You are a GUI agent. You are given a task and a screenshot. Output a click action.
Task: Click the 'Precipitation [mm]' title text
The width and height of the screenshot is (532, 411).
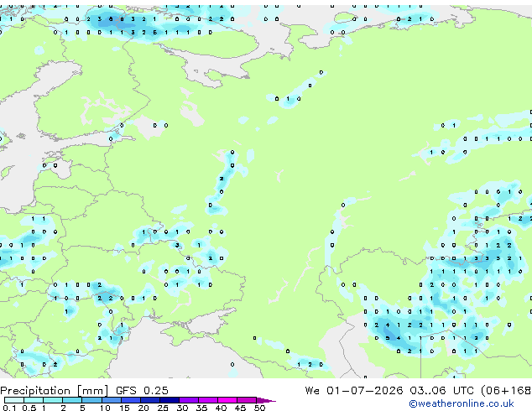55,391
